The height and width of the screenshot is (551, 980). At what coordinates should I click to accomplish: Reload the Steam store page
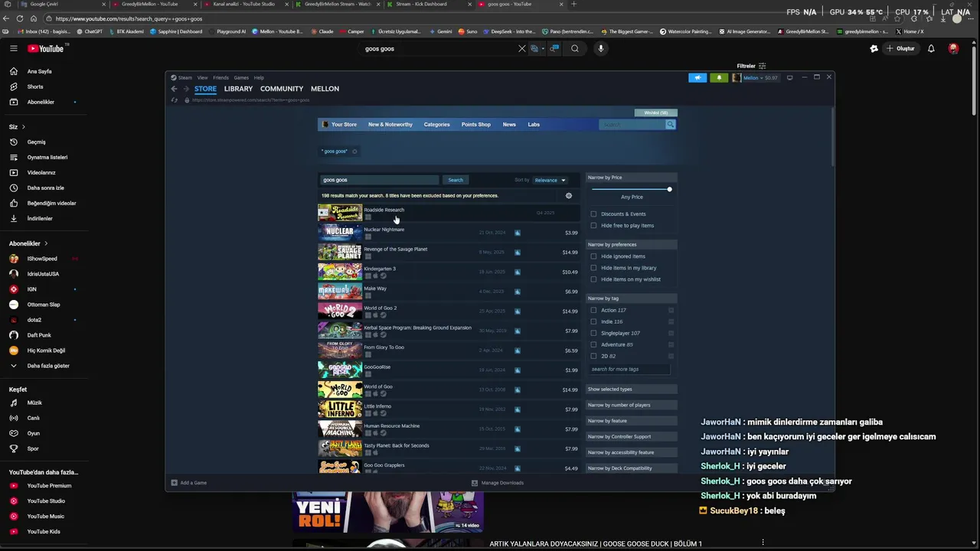[x=175, y=100]
